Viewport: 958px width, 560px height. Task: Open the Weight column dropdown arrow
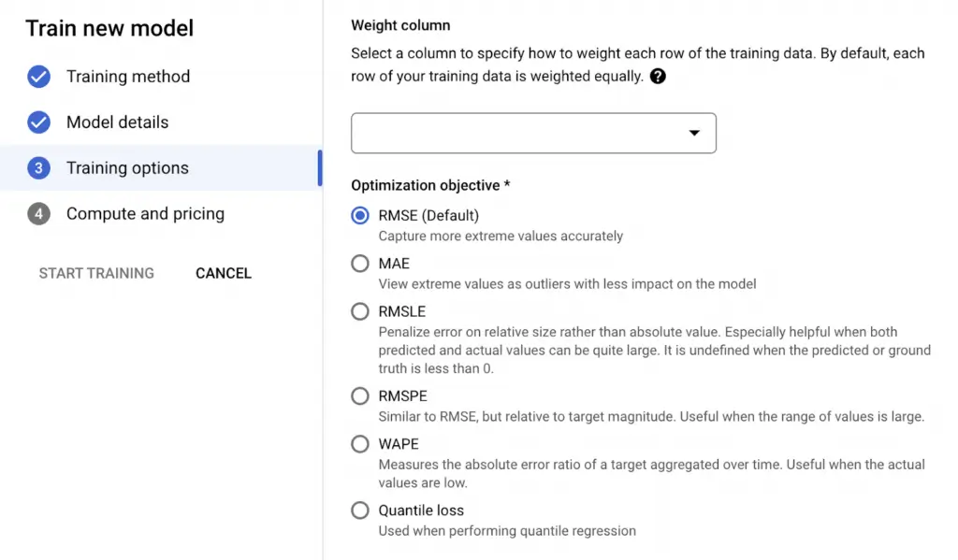(x=694, y=133)
